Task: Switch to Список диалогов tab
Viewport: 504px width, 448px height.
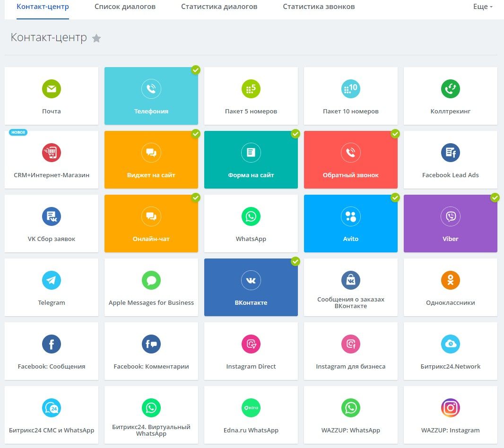Action: click(125, 7)
